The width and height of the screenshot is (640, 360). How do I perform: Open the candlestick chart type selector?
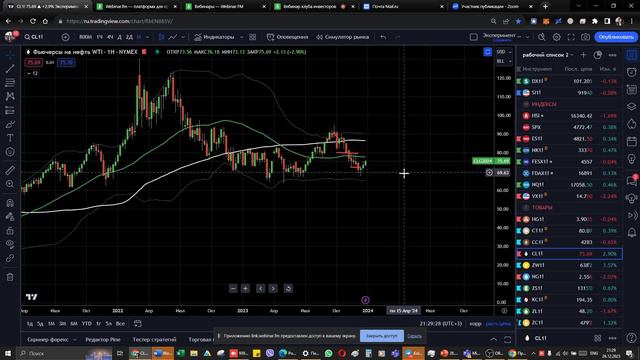tap(162, 37)
